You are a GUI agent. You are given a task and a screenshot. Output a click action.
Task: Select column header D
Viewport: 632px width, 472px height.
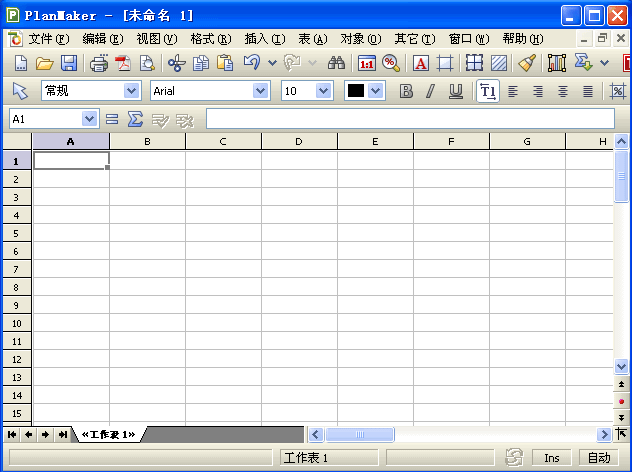299,141
